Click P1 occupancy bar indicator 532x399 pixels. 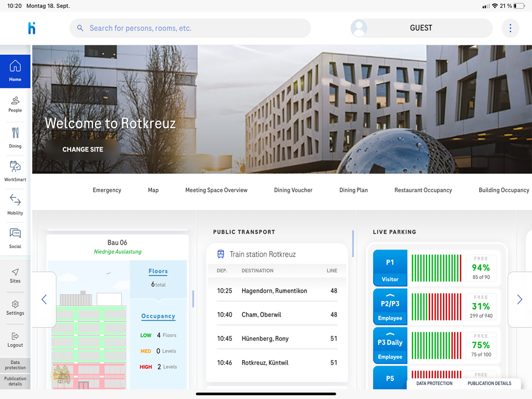coord(436,268)
